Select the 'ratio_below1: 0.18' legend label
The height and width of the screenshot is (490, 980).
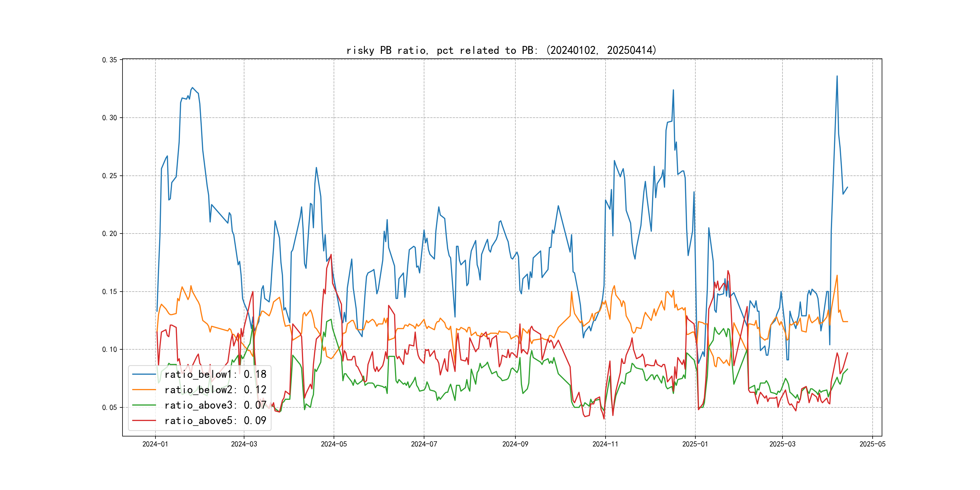tap(215, 374)
